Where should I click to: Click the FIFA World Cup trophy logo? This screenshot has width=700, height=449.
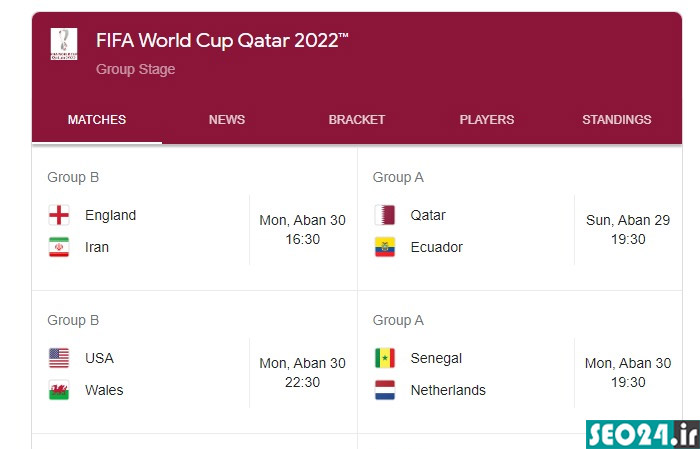click(64, 44)
